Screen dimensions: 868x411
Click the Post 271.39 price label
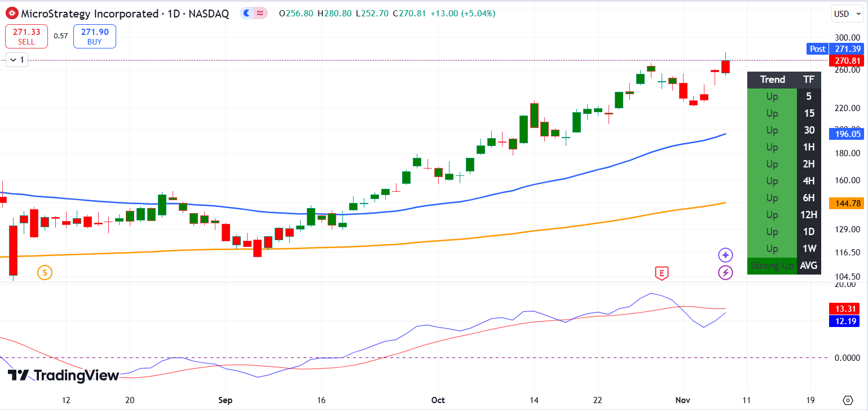click(835, 49)
